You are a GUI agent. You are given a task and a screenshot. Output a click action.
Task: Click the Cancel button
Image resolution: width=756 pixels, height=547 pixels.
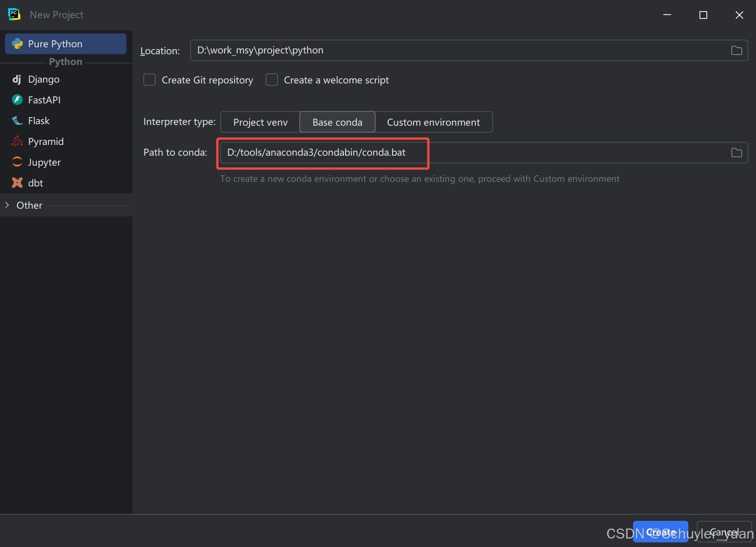coord(724,532)
